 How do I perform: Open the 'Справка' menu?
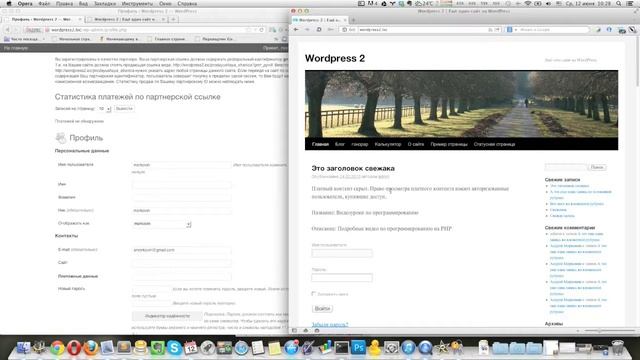pos(187,3)
